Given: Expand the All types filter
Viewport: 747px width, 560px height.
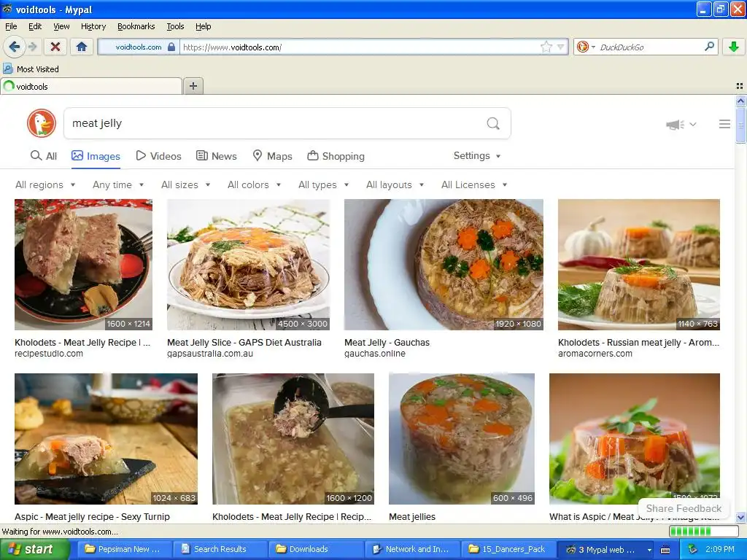Looking at the screenshot, I should (323, 184).
